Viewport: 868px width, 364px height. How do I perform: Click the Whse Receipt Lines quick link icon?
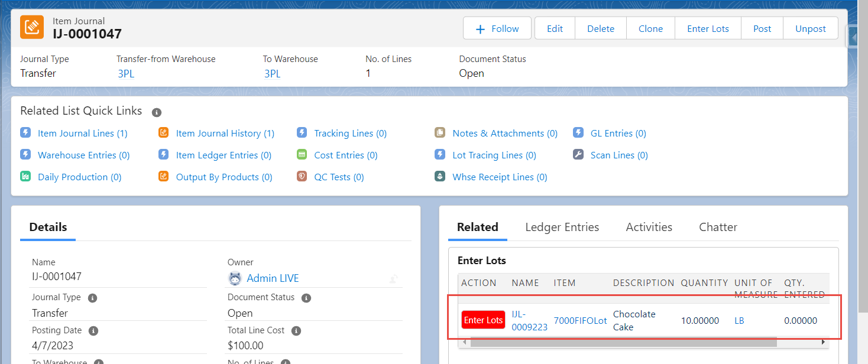pos(440,177)
